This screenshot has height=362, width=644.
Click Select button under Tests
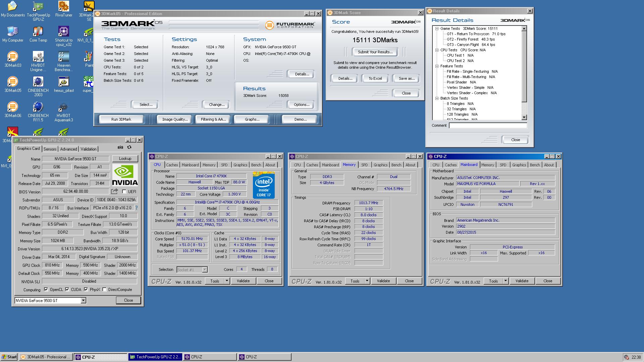coord(146,105)
